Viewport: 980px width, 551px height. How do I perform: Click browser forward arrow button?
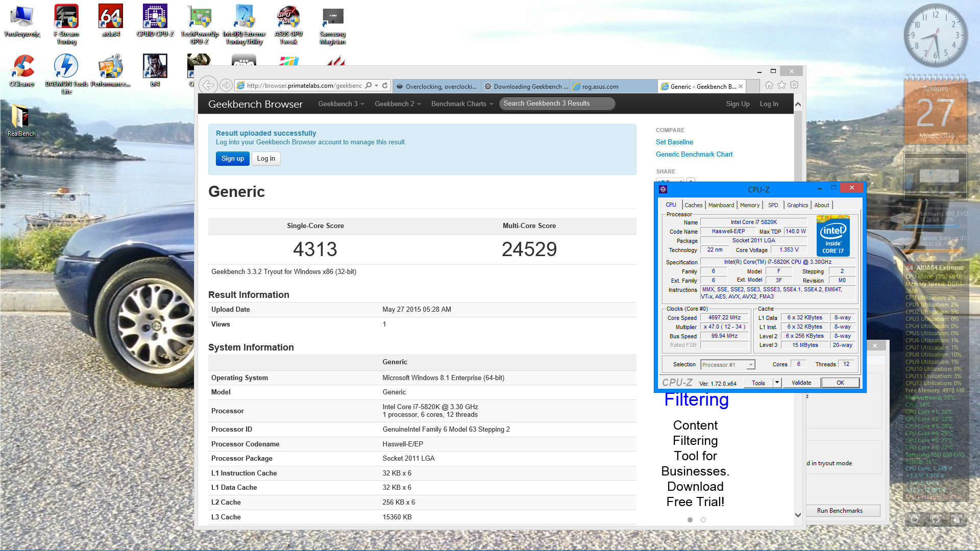pos(226,85)
